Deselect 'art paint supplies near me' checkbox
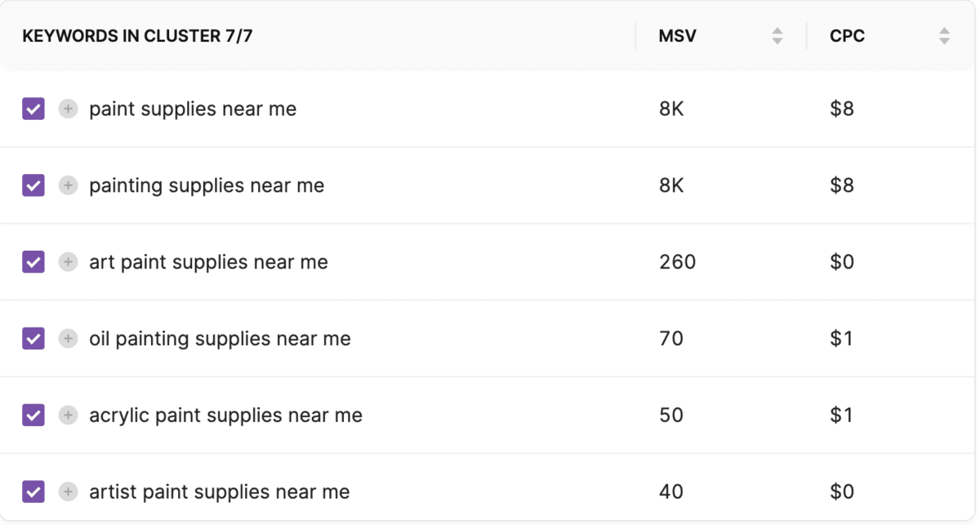Screen dimensions: 980x525 point(33,262)
